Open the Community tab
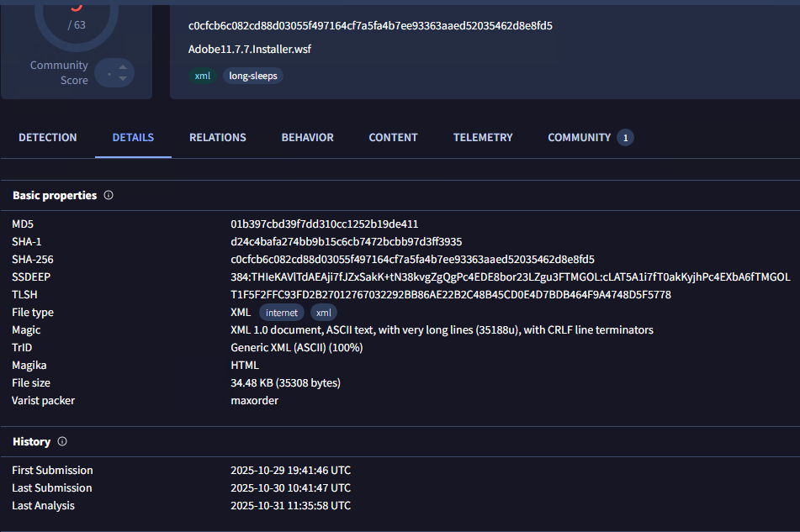The height and width of the screenshot is (532, 800). click(579, 137)
